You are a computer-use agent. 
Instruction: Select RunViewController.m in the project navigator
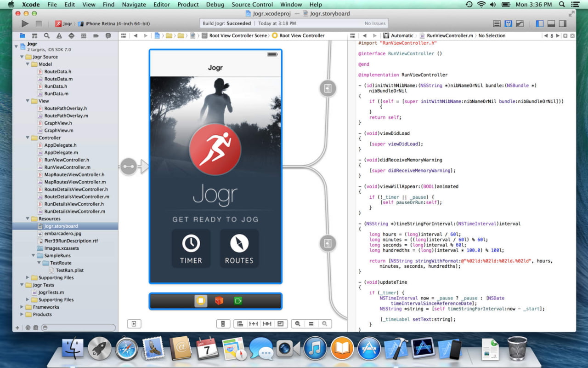pos(67,167)
